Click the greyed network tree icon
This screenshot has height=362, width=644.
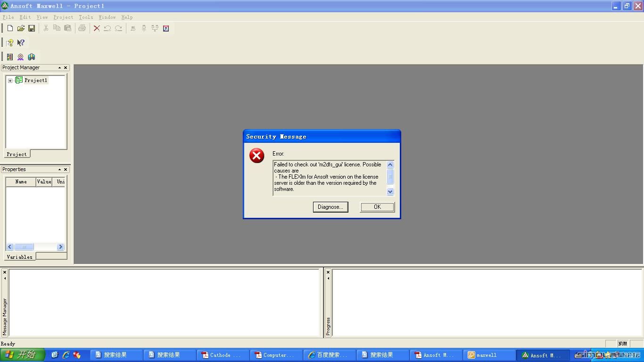pos(155,28)
